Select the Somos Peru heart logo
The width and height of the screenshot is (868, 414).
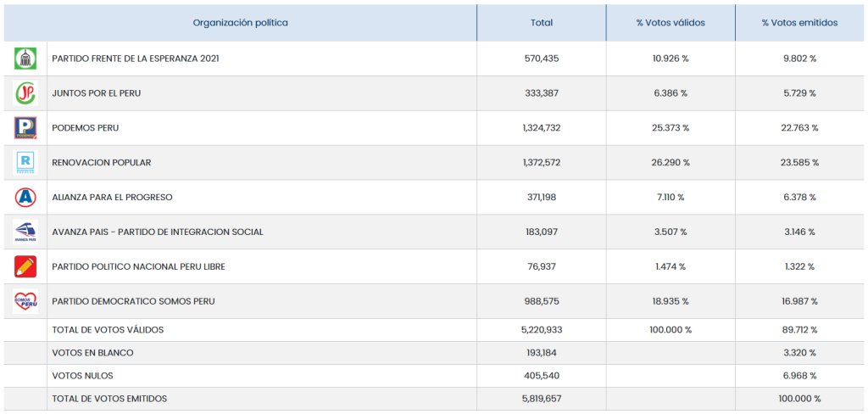click(x=25, y=301)
